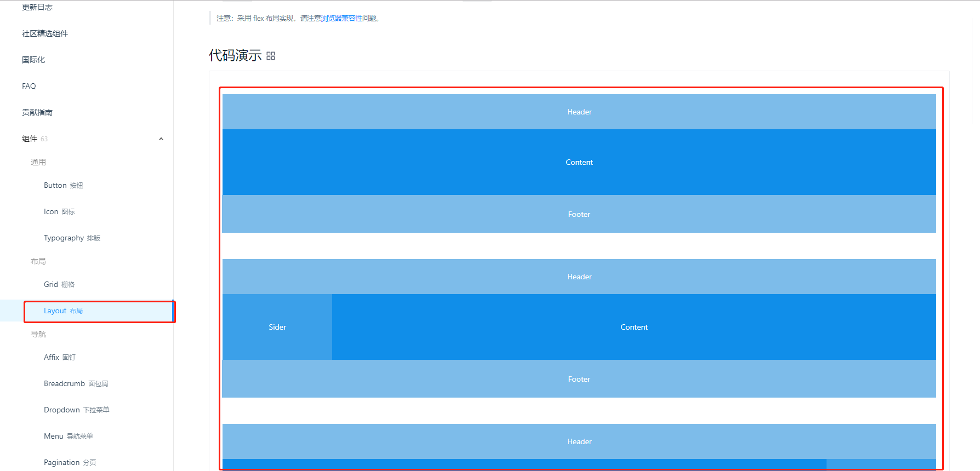Open Menu 导航菜单 component docs
This screenshot has width=980, height=471.
(x=69, y=436)
